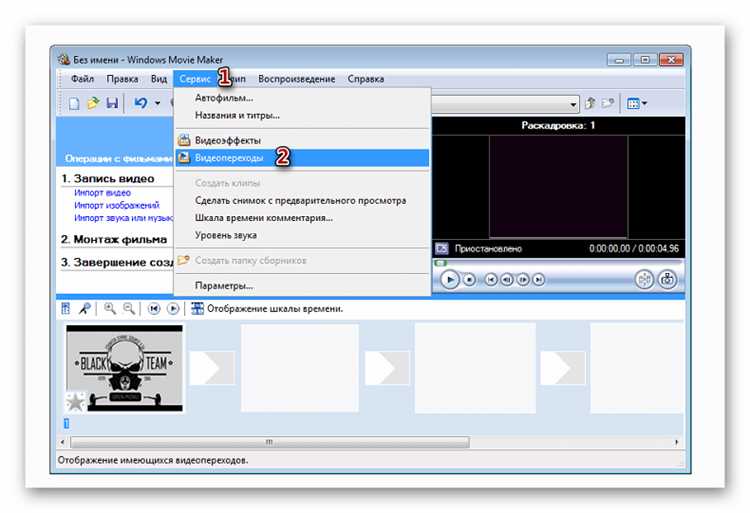Screen dimensions: 750x513
Task: Click the Open Project folder icon
Action: point(93,103)
